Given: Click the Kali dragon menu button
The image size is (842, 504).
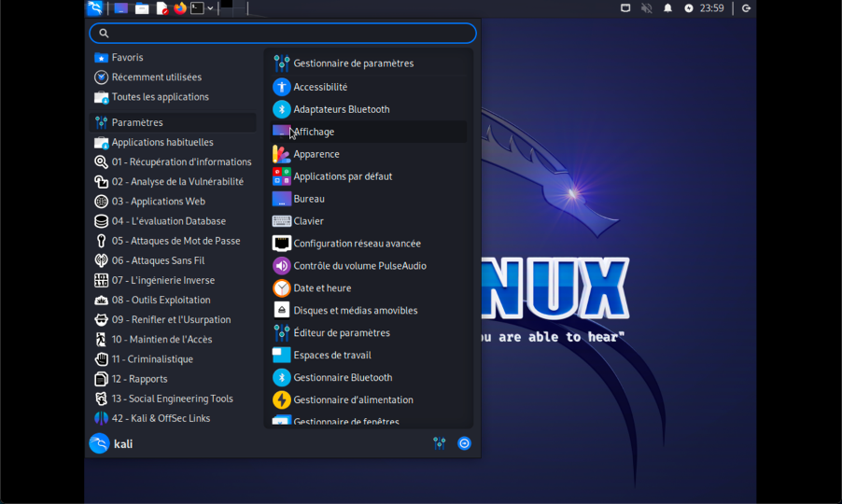Looking at the screenshot, I should [x=95, y=8].
